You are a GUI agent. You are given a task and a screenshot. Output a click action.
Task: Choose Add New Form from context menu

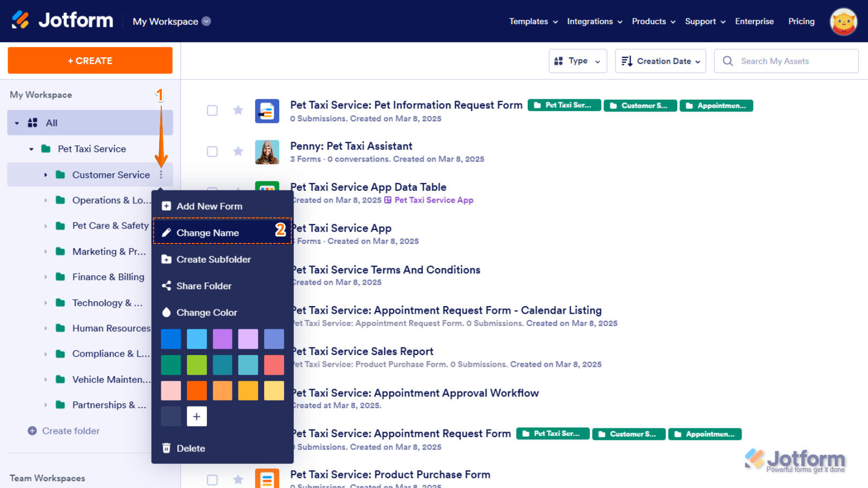pyautogui.click(x=222, y=206)
